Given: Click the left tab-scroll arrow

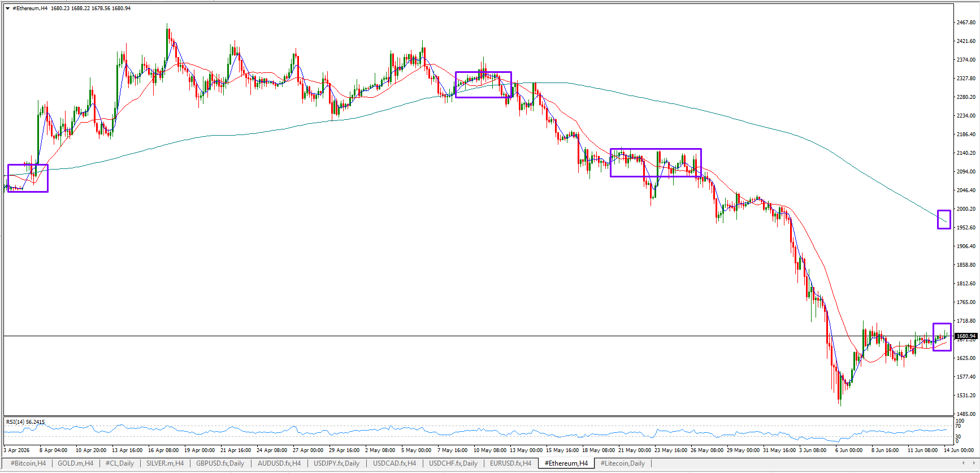Looking at the screenshot, I should point(964,463).
